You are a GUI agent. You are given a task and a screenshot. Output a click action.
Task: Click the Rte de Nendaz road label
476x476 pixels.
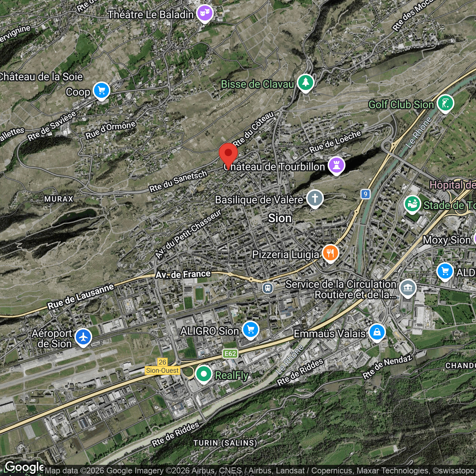tap(388, 366)
